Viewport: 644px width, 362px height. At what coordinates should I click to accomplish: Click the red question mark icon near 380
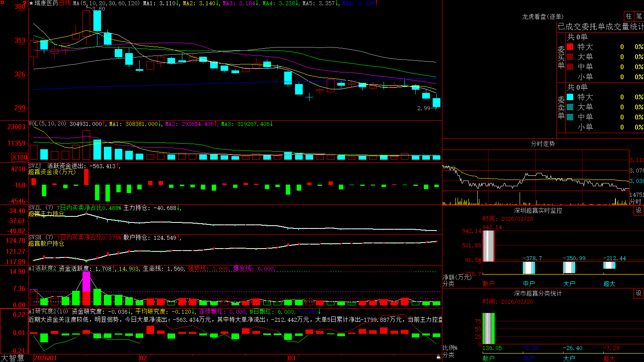25,3
